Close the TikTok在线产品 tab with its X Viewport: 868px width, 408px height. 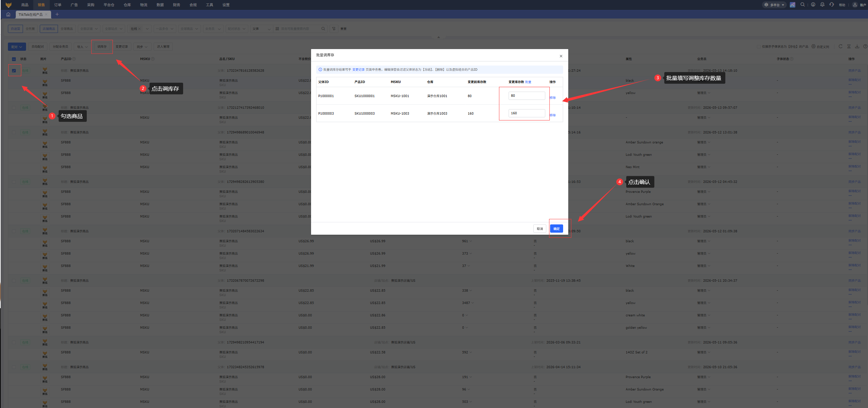coord(46,14)
